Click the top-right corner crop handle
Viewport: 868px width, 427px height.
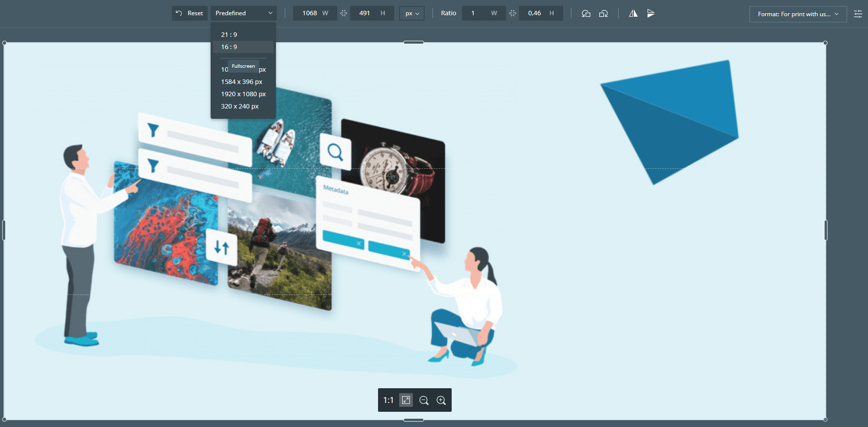click(x=825, y=43)
